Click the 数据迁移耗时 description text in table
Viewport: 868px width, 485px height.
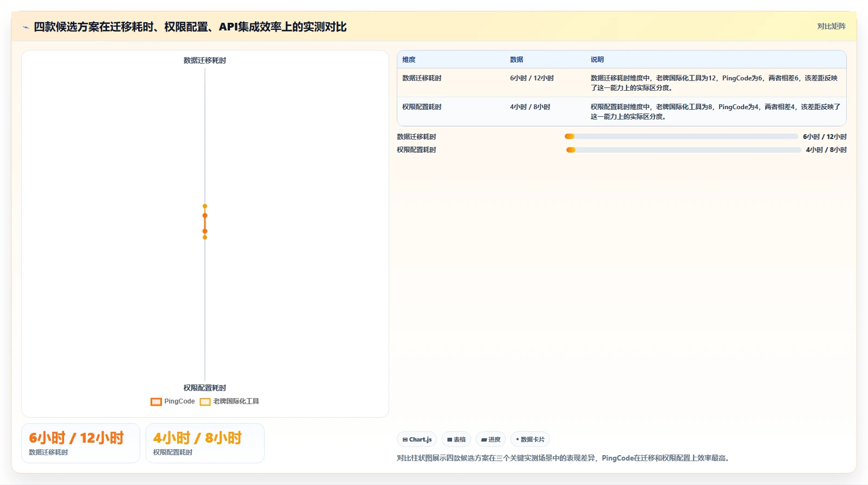click(x=714, y=83)
